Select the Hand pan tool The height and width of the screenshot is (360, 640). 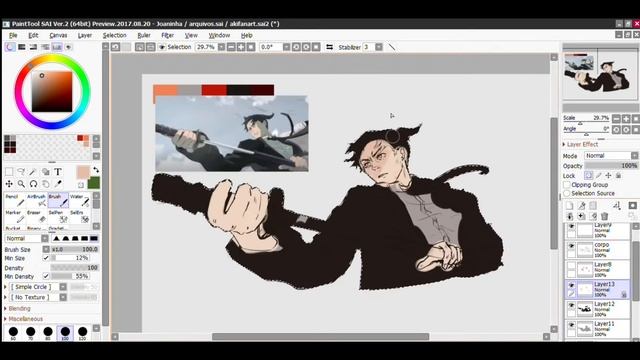coord(45,184)
